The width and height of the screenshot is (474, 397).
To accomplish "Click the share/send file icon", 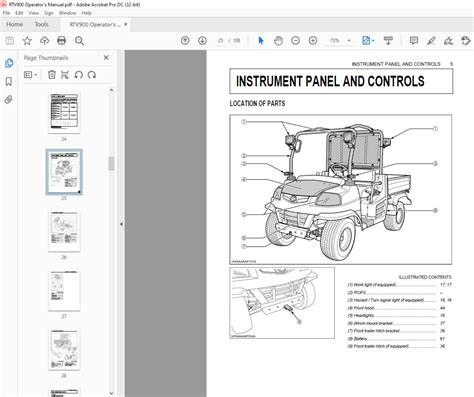I will point(466,41).
